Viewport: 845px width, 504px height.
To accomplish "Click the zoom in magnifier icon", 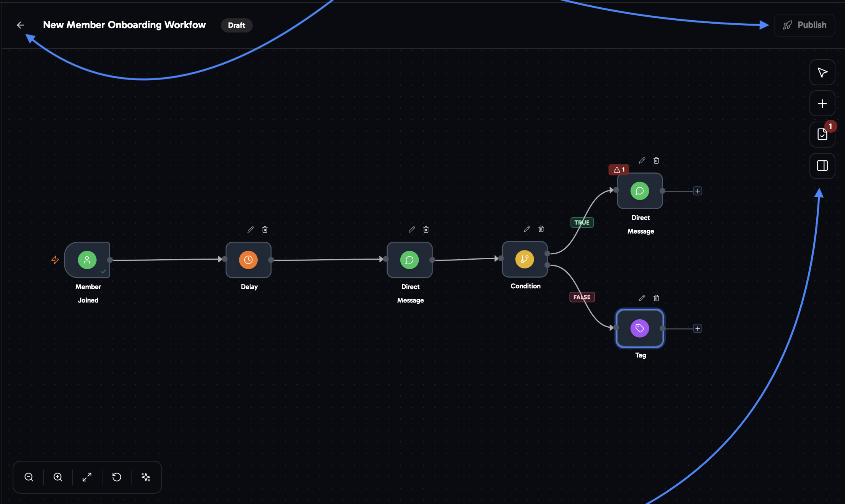I will (58, 477).
